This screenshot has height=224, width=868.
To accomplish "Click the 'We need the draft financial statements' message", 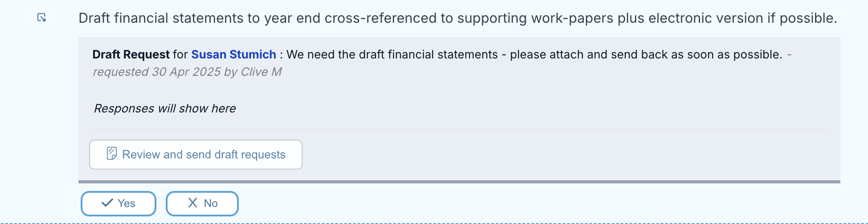I will click(392, 54).
